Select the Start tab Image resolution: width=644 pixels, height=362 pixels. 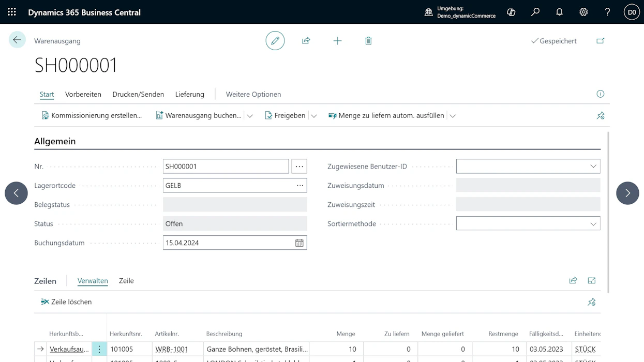click(x=47, y=94)
